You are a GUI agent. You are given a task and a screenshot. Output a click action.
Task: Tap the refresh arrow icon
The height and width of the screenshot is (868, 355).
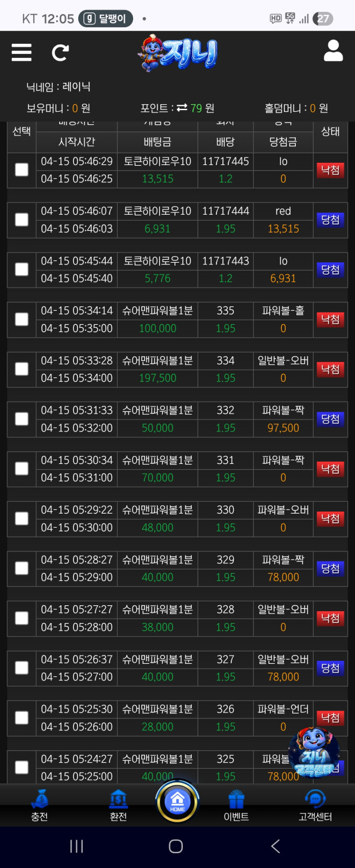pos(60,53)
